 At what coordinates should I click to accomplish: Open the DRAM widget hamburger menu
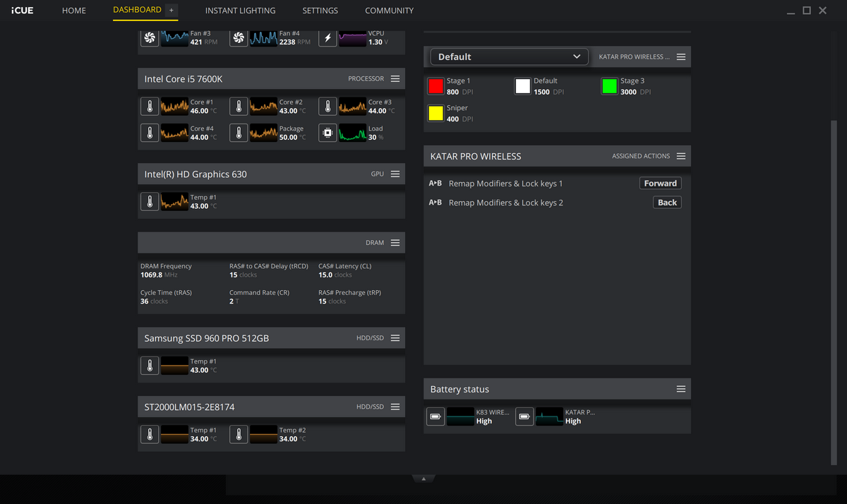(x=395, y=243)
